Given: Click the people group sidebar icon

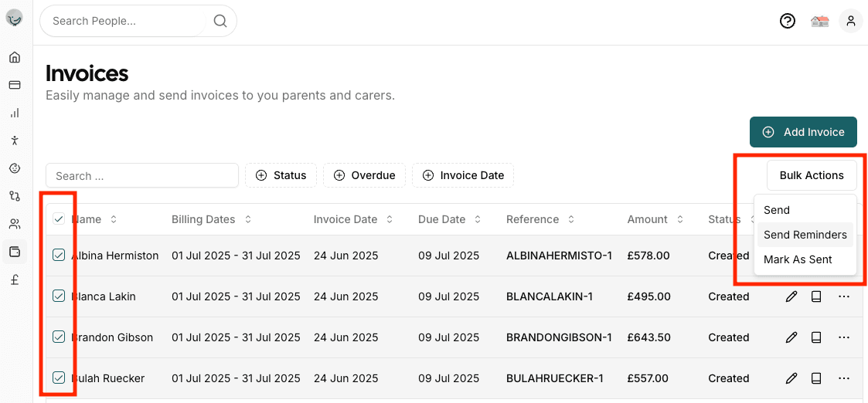Looking at the screenshot, I should pos(15,224).
